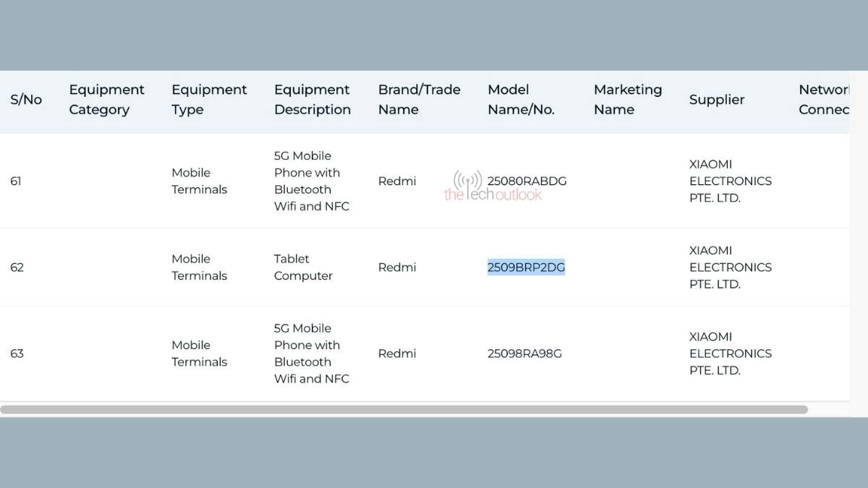Click the Supplier column header
Screen dimensions: 868x488
click(716, 100)
